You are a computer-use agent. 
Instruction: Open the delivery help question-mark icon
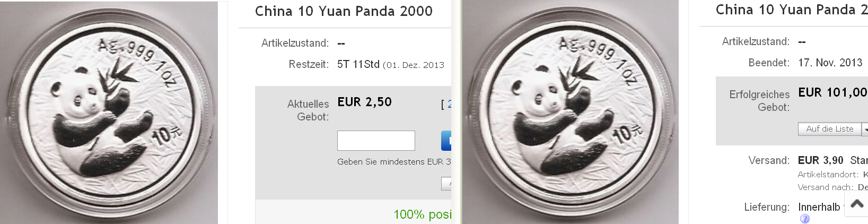pyautogui.click(x=805, y=219)
